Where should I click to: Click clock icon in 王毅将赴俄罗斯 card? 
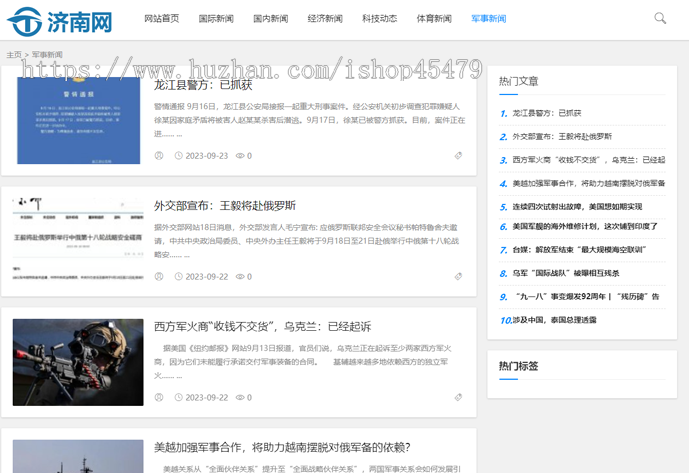[178, 277]
